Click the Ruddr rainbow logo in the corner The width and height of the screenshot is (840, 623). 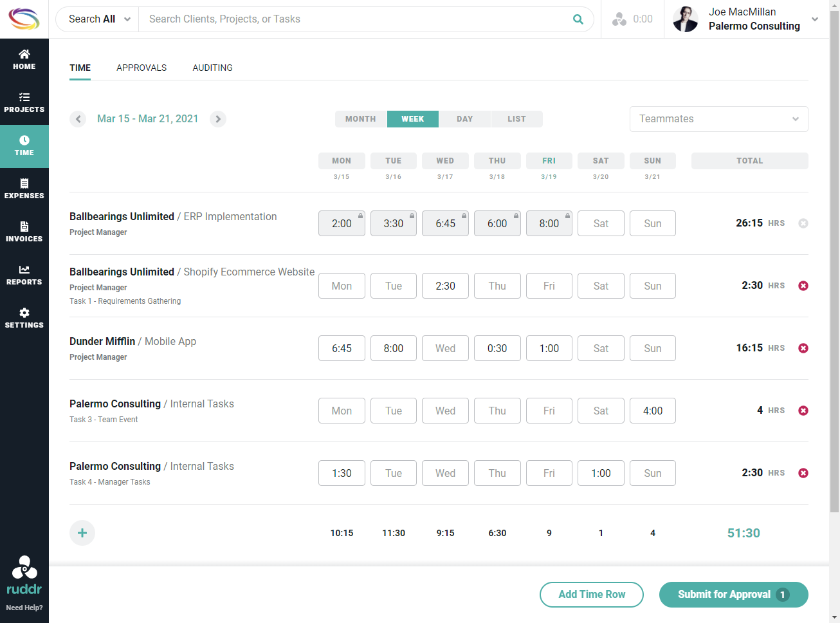pos(24,19)
